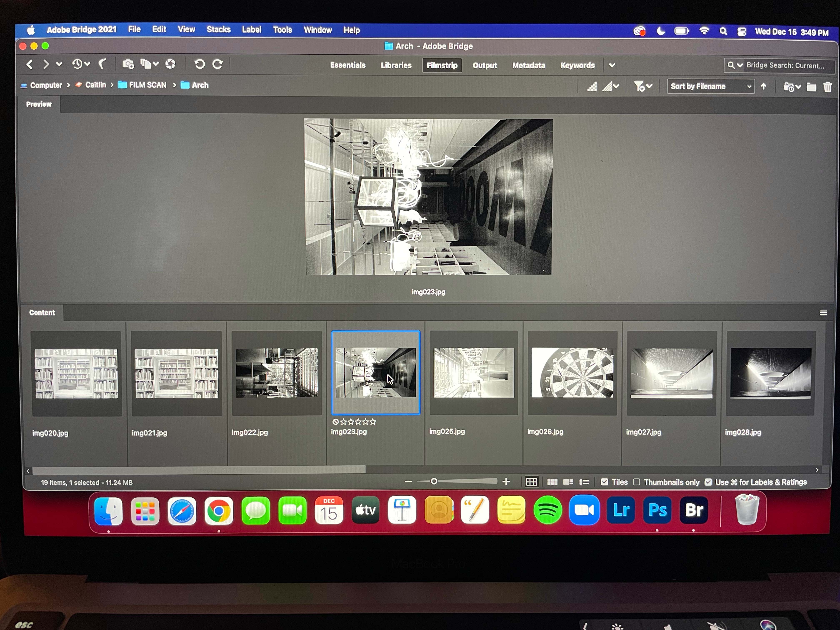
Task: Click the thumbnail size slider handle
Action: coord(434,481)
